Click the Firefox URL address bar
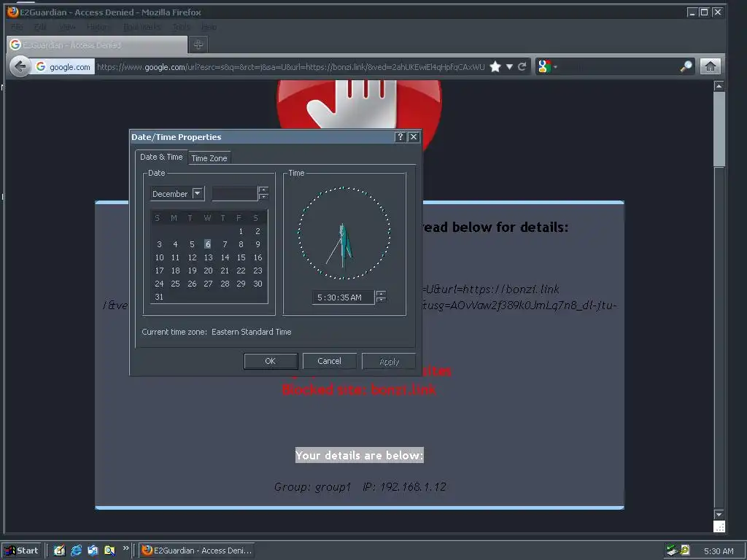 tap(290, 67)
